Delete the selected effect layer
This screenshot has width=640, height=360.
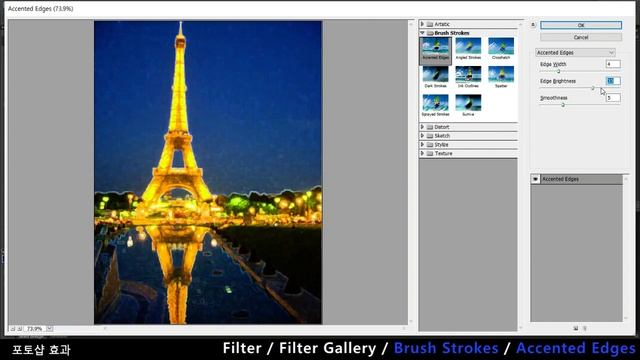pyautogui.click(x=585, y=328)
